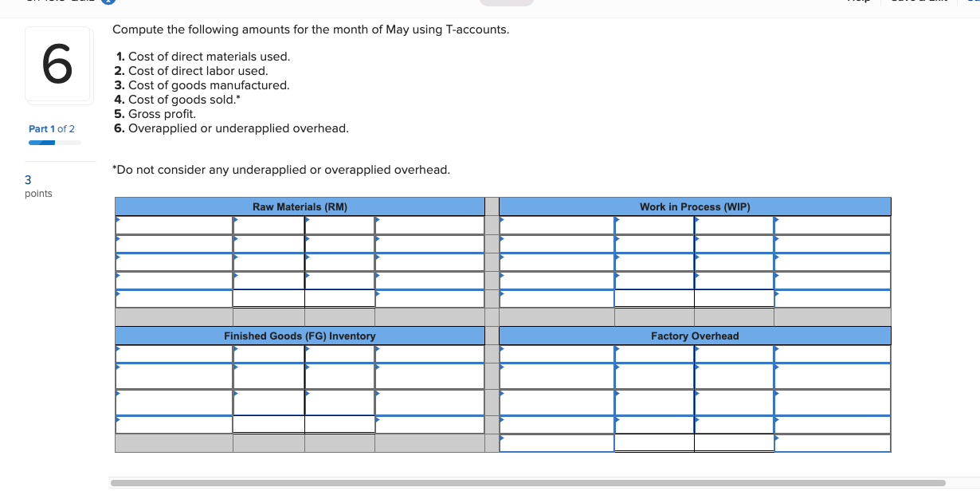Click '3. Cost of goods manufactured.'
Screen dimensions: 980x495
[202, 85]
